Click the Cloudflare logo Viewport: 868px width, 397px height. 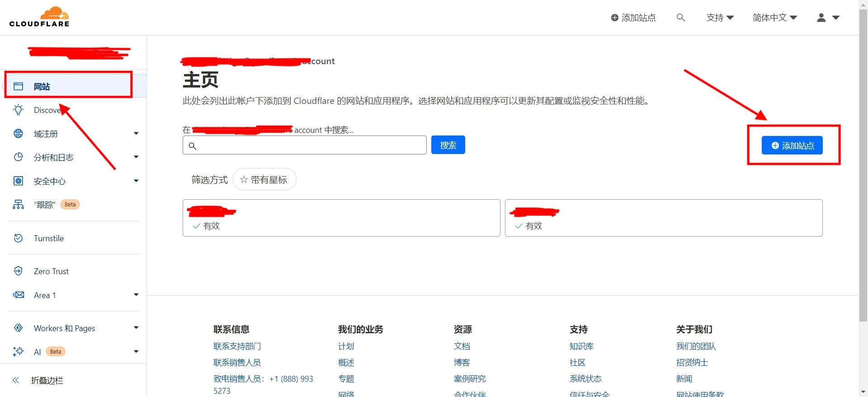39,17
